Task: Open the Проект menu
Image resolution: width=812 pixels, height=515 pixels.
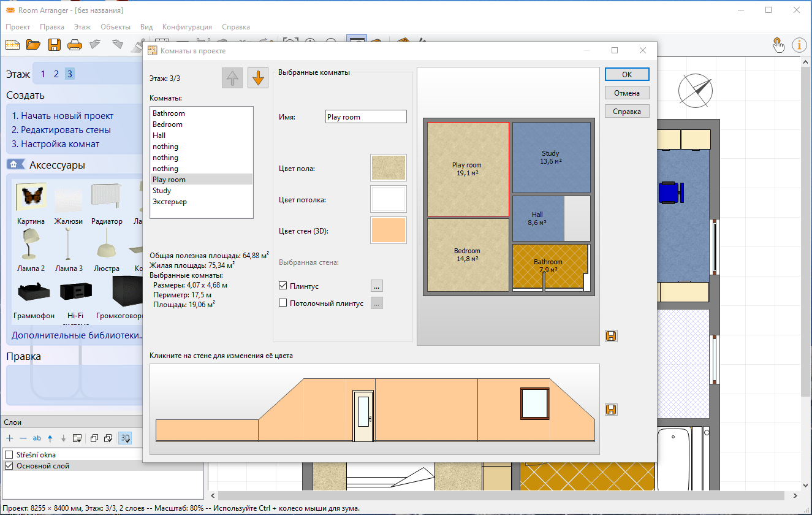Action: [18, 27]
